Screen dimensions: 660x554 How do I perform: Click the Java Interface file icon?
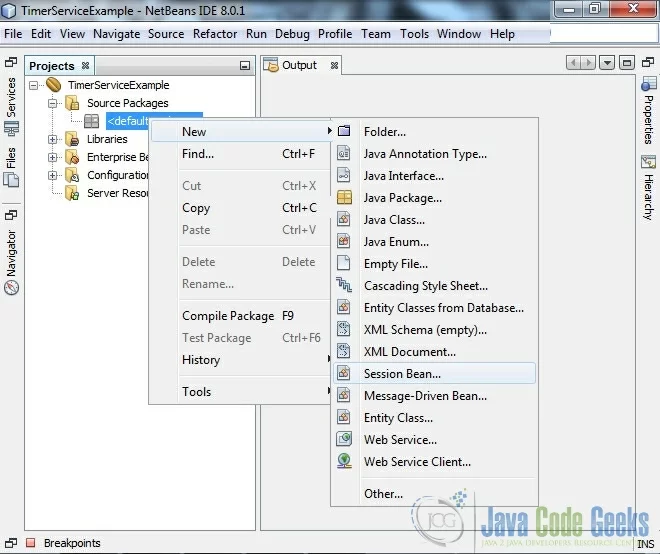pos(344,176)
